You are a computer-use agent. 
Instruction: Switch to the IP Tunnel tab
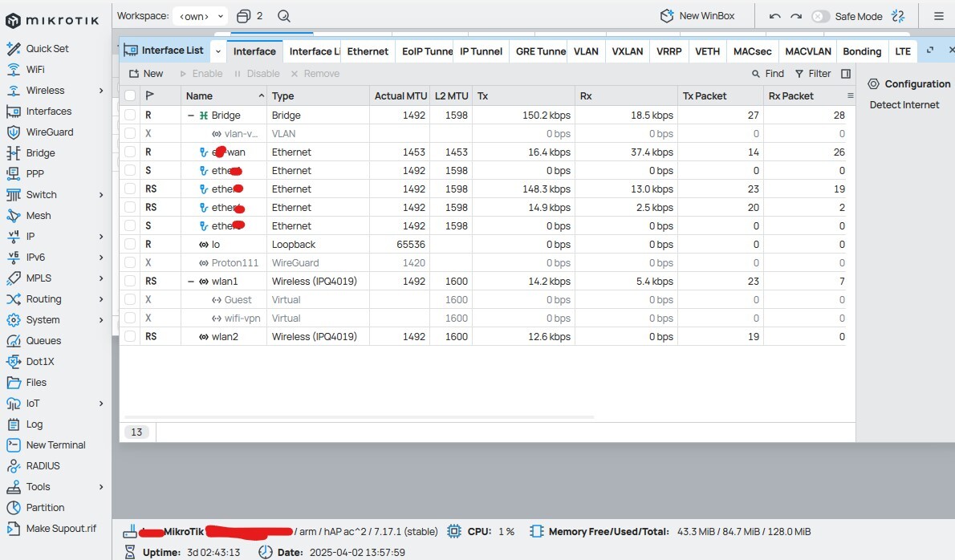tap(481, 51)
